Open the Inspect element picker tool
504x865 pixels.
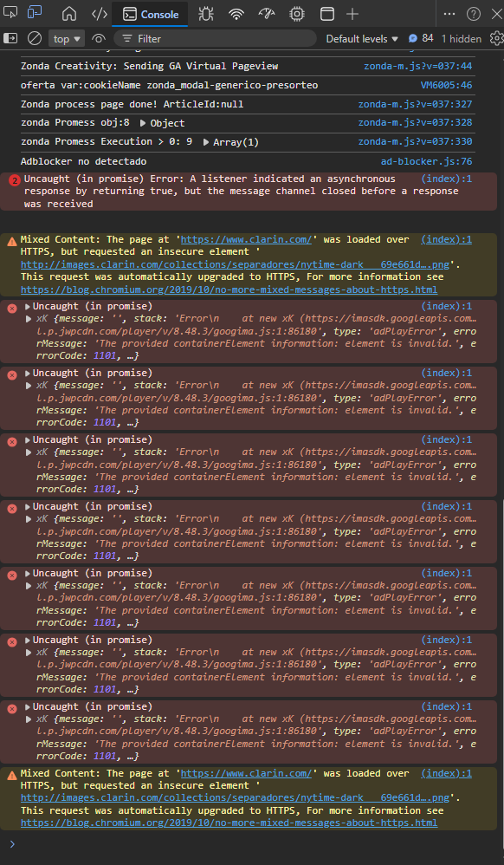point(10,13)
